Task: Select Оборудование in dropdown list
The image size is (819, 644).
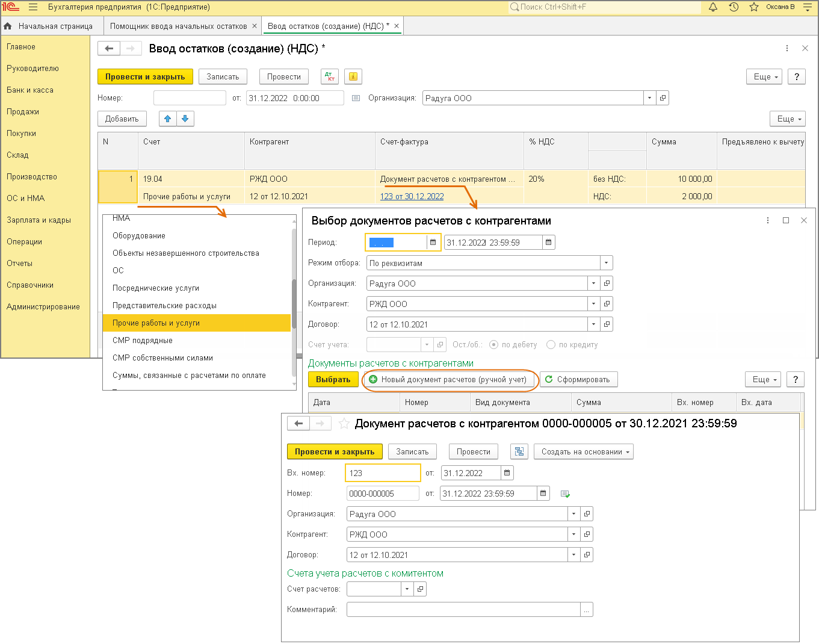Action: pos(197,236)
